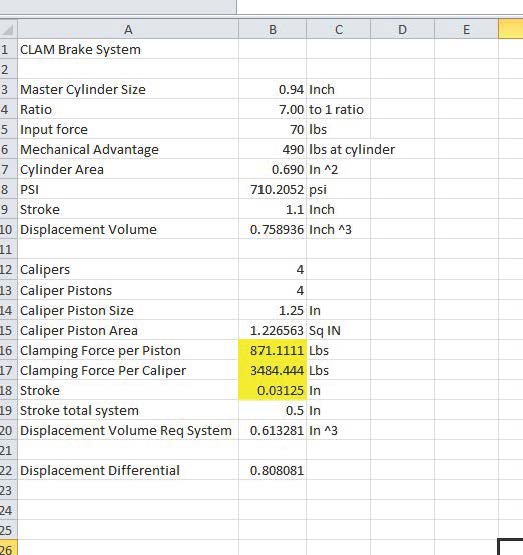The width and height of the screenshot is (523, 555).
Task: Select the 'Input force' cell
Action: (x=128, y=129)
